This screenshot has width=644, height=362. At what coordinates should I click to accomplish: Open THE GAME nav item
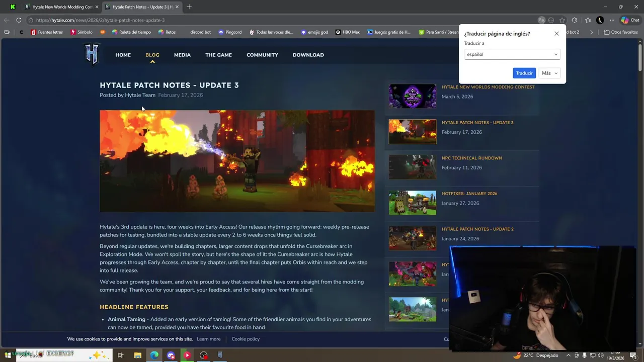click(218, 55)
